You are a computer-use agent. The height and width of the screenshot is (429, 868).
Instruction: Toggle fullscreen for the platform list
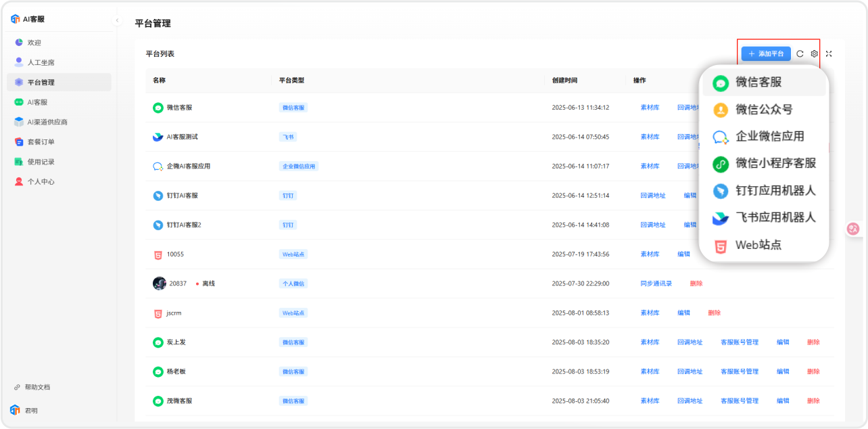(x=829, y=53)
